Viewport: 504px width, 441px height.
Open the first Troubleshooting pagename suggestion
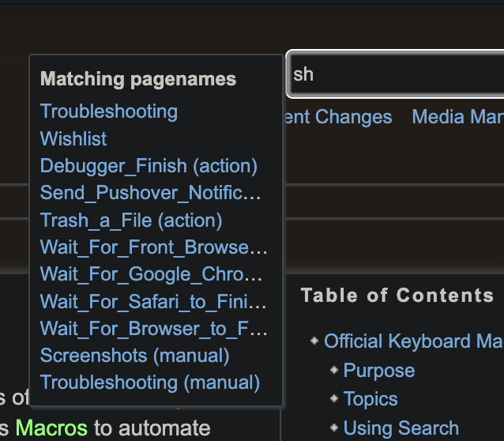(x=109, y=111)
